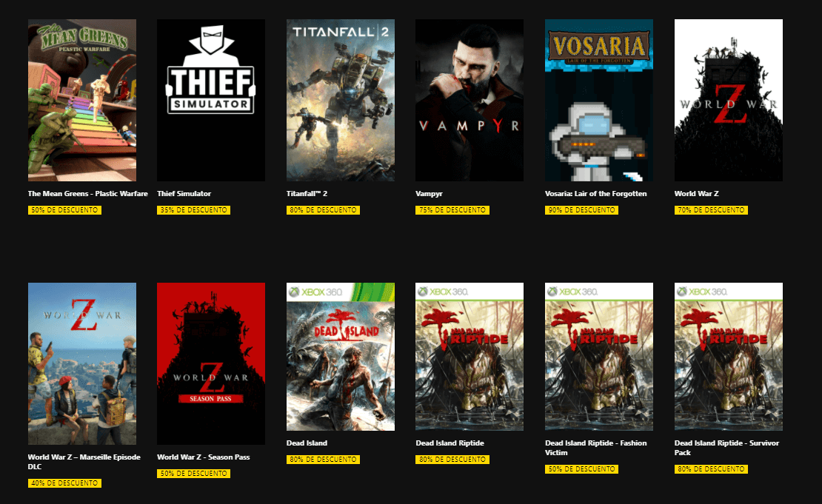This screenshot has width=822, height=504.
Task: Click Vampyr 75% de descuento badge
Action: tap(452, 210)
